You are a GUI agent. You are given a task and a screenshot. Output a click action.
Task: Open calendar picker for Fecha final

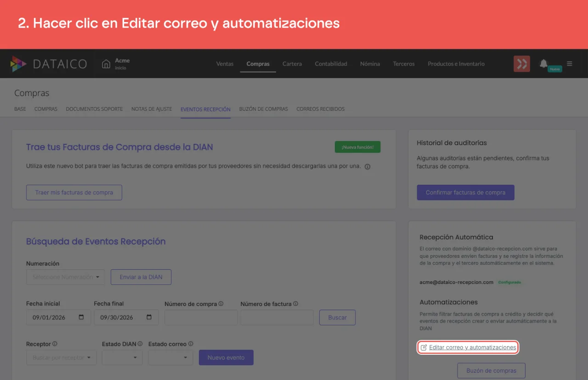[149, 318]
